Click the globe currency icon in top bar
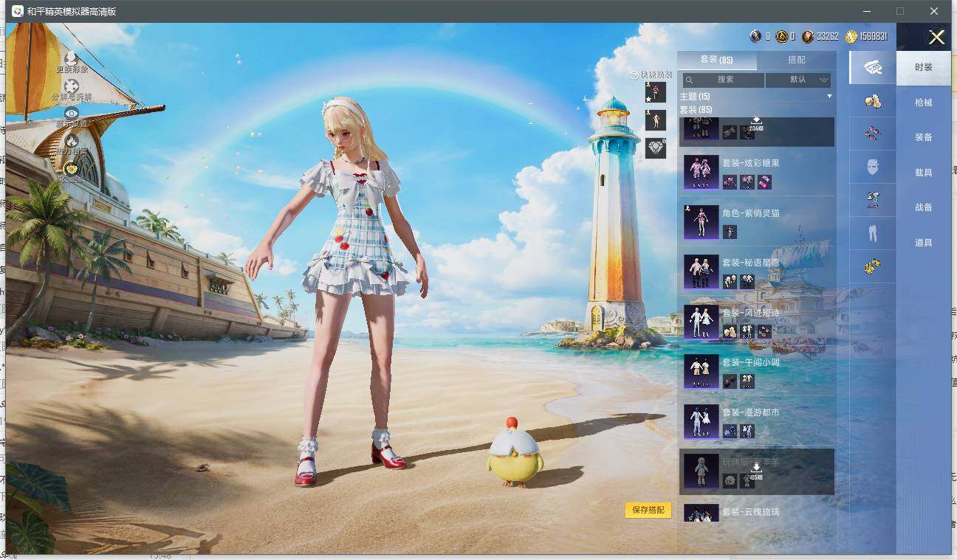The width and height of the screenshot is (957, 560). [755, 36]
